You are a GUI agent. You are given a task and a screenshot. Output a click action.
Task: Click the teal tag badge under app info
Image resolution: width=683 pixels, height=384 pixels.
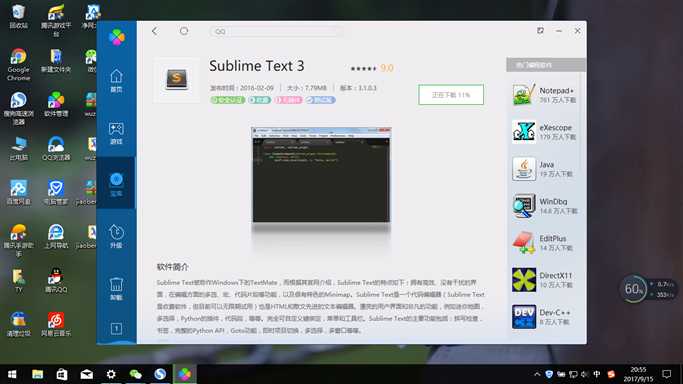(259, 100)
